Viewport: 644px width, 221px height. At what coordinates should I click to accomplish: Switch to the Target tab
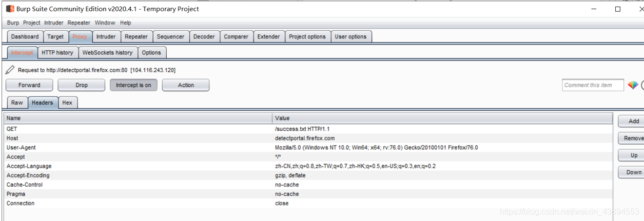55,37
